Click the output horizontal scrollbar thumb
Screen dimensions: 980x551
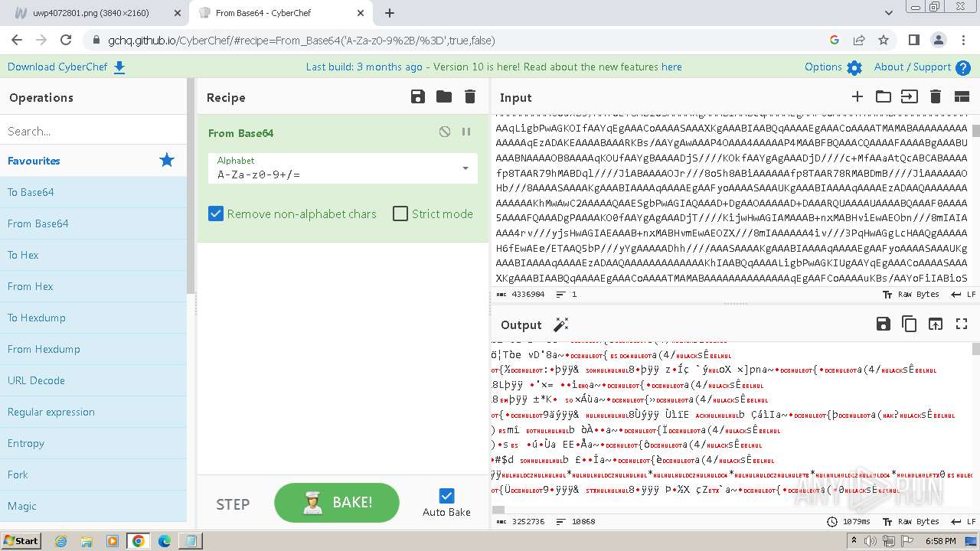(498, 510)
